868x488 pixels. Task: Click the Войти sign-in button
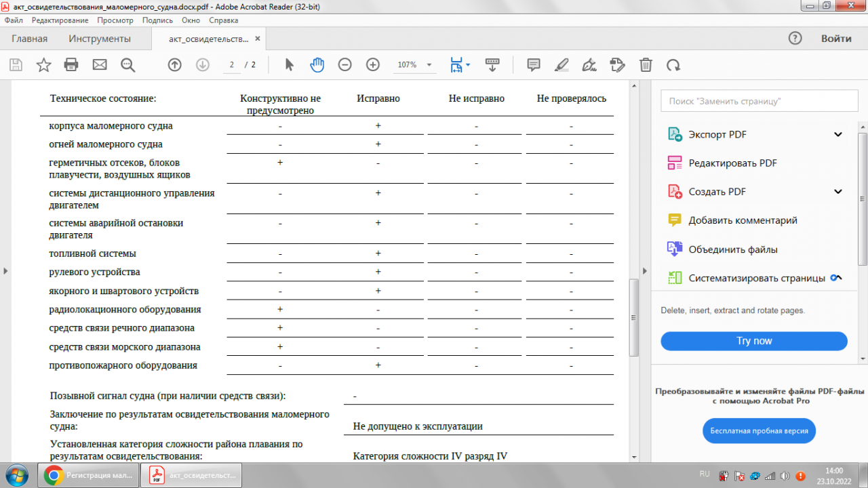point(836,39)
